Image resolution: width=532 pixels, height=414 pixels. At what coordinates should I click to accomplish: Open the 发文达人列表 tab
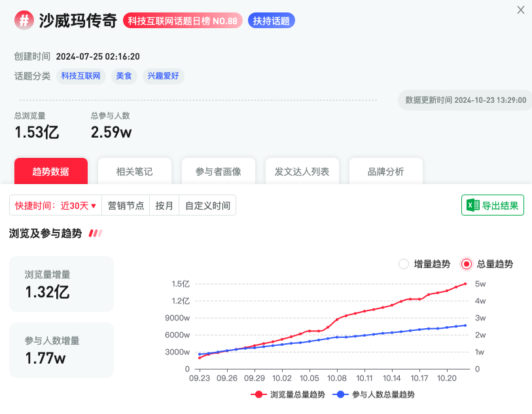click(x=302, y=171)
